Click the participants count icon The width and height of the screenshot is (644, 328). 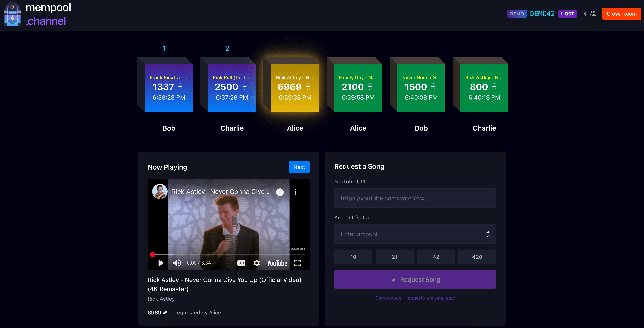(593, 14)
